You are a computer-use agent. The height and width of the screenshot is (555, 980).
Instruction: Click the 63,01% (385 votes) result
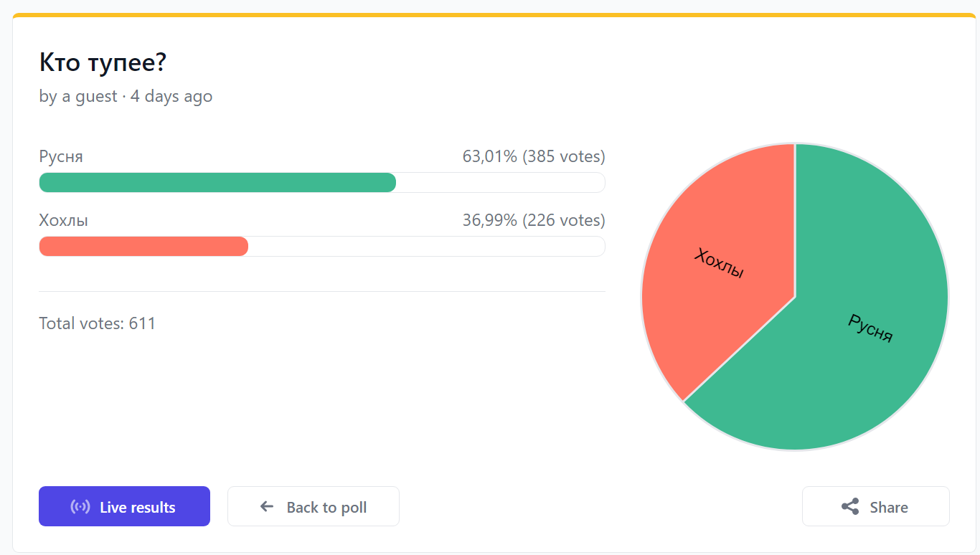[534, 156]
